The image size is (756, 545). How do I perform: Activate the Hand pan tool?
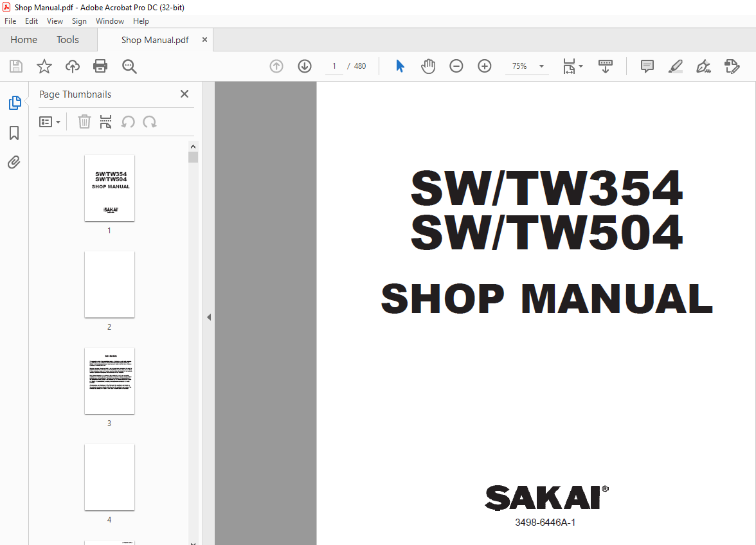pos(428,66)
